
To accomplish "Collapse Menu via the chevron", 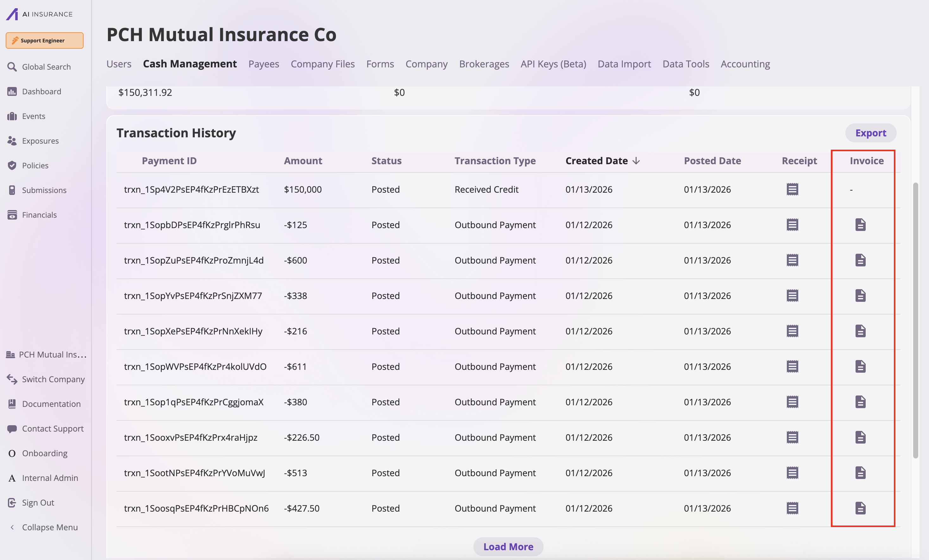I will [12, 527].
